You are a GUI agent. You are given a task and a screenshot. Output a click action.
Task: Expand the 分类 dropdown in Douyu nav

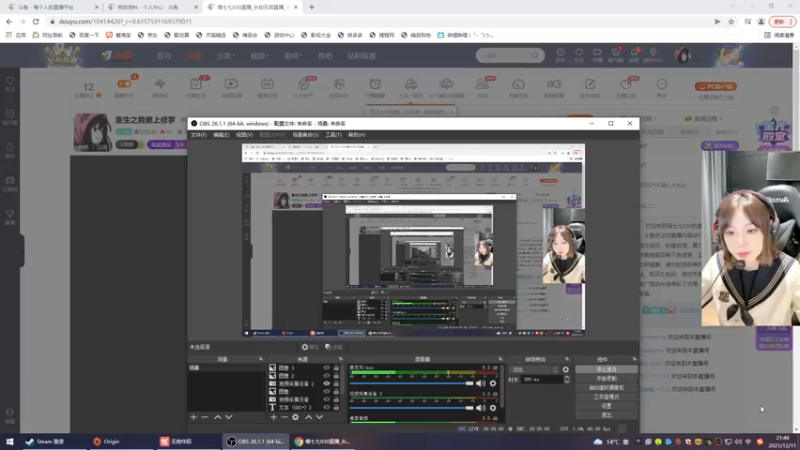tap(225, 56)
